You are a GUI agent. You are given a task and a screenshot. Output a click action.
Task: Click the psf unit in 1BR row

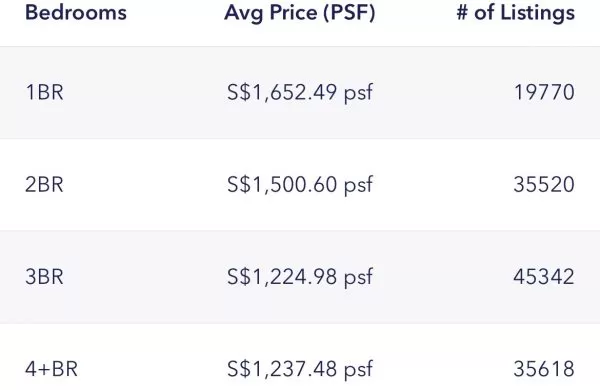[x=358, y=94]
